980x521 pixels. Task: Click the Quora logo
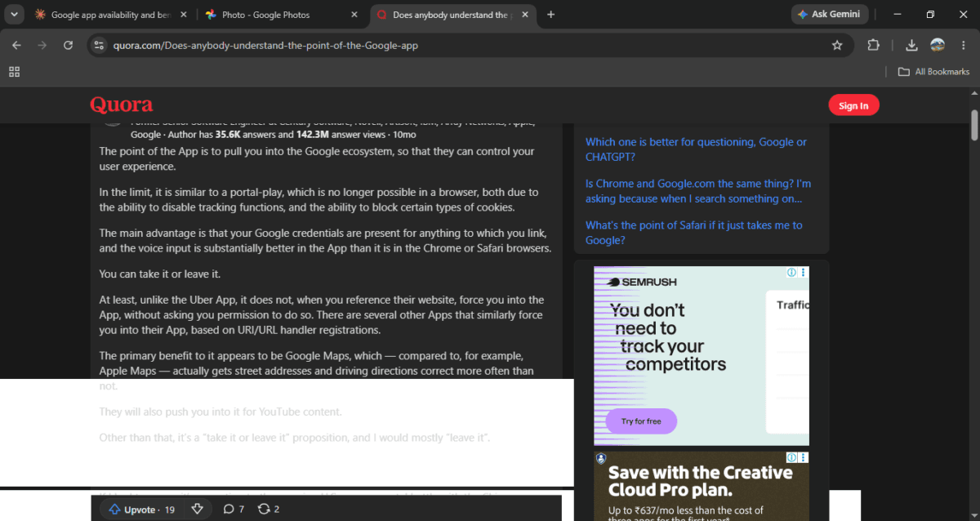pyautogui.click(x=121, y=105)
